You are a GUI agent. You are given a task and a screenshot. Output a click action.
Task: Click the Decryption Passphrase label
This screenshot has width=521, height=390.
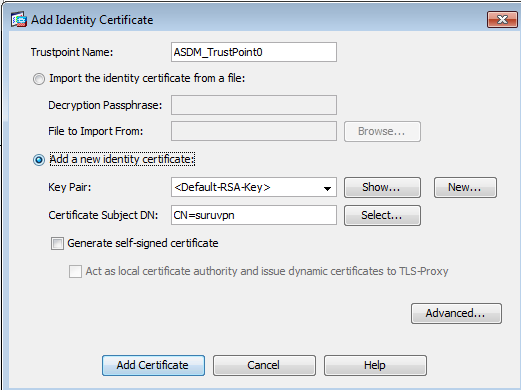(x=105, y=105)
